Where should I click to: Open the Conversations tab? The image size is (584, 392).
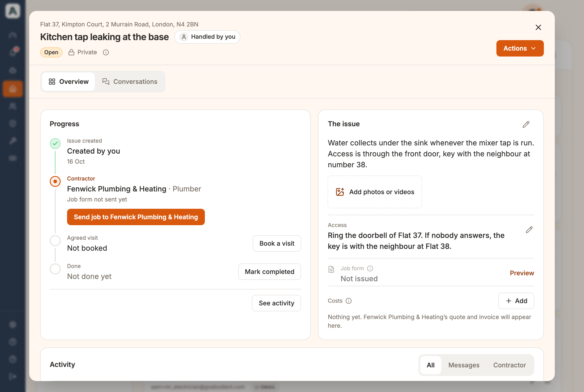click(x=130, y=82)
